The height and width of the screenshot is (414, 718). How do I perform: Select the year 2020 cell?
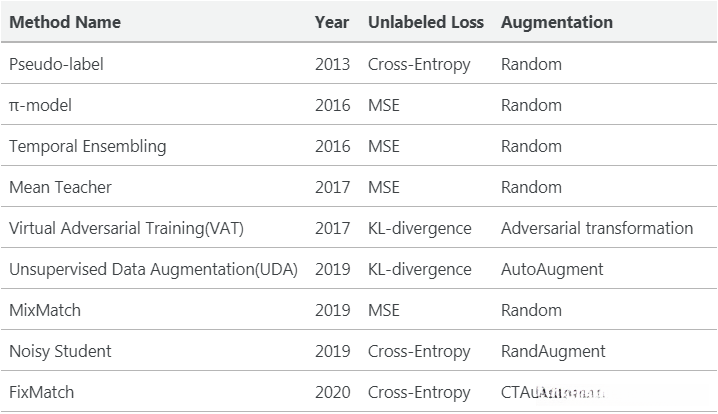[x=332, y=392]
